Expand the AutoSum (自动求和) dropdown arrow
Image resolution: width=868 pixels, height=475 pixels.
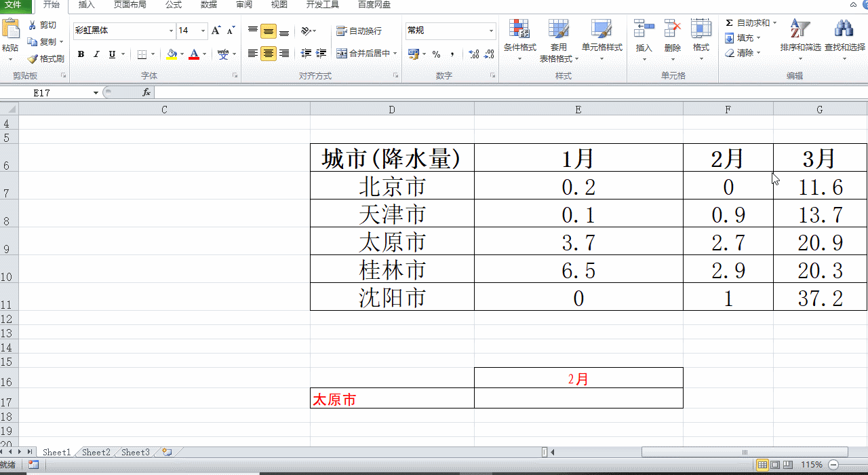tap(773, 23)
